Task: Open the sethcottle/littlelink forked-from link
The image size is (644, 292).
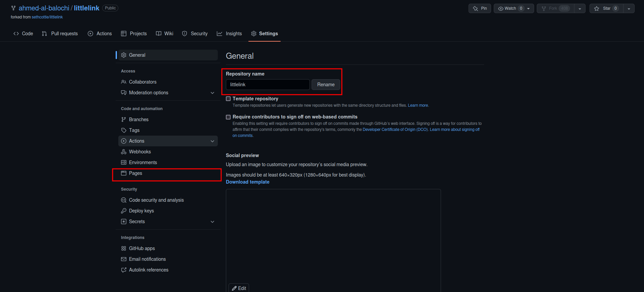Action: point(47,17)
